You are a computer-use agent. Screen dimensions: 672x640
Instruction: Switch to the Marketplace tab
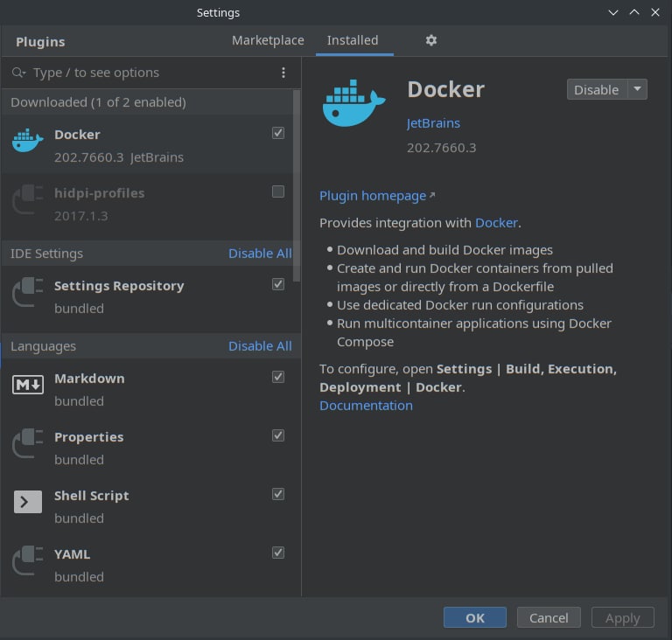click(268, 40)
